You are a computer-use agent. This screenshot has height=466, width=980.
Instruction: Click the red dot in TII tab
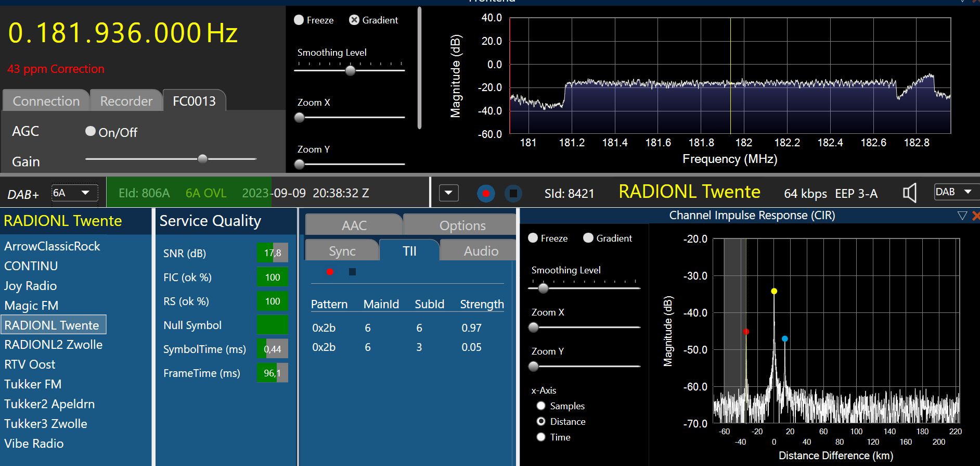point(330,272)
